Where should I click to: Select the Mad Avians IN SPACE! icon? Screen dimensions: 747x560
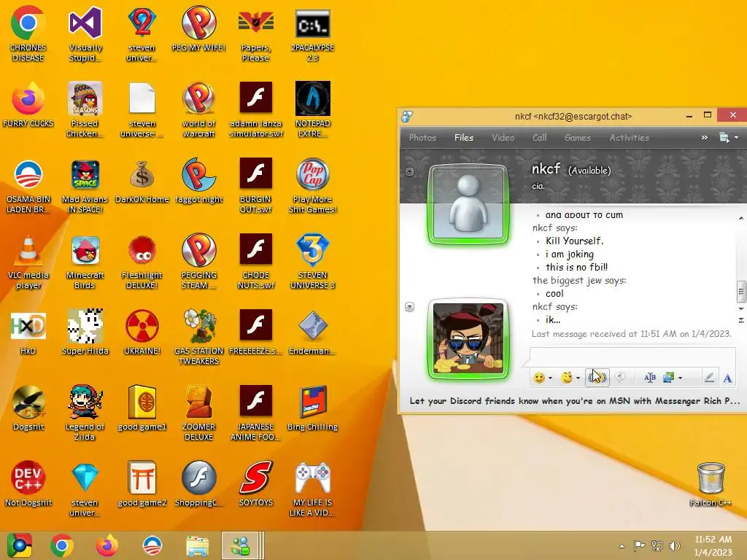coord(85,186)
